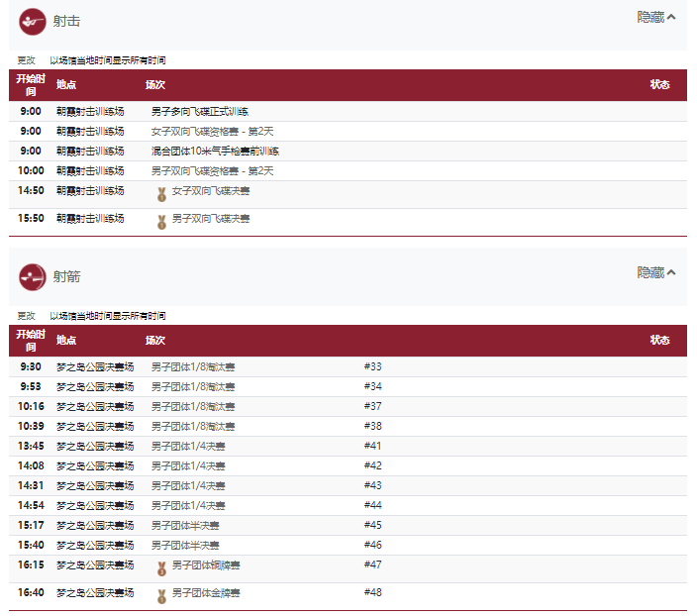Click 状态 header in archery table
This screenshot has height=616, width=697.
[x=659, y=341]
